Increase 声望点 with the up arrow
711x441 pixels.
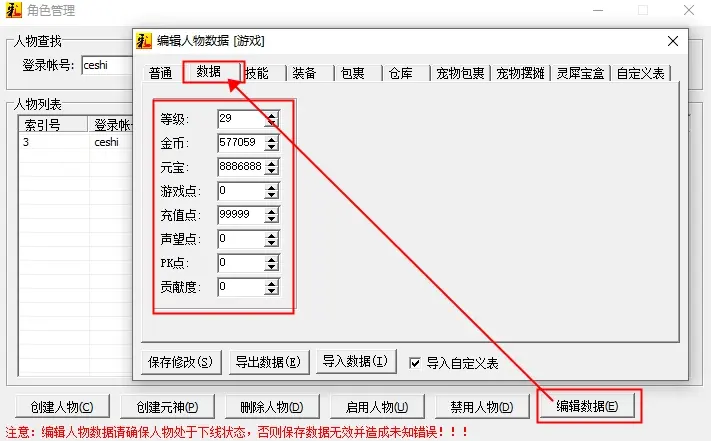271,235
